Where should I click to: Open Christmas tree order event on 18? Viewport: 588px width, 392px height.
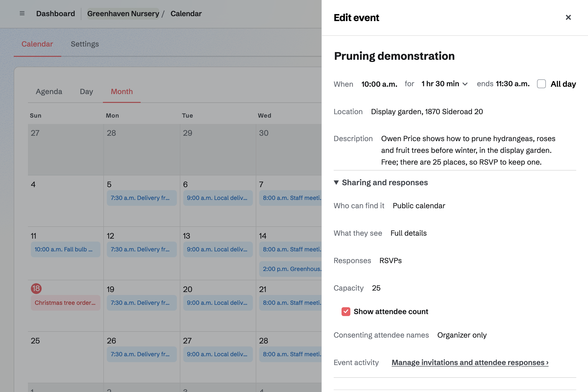pos(65,303)
